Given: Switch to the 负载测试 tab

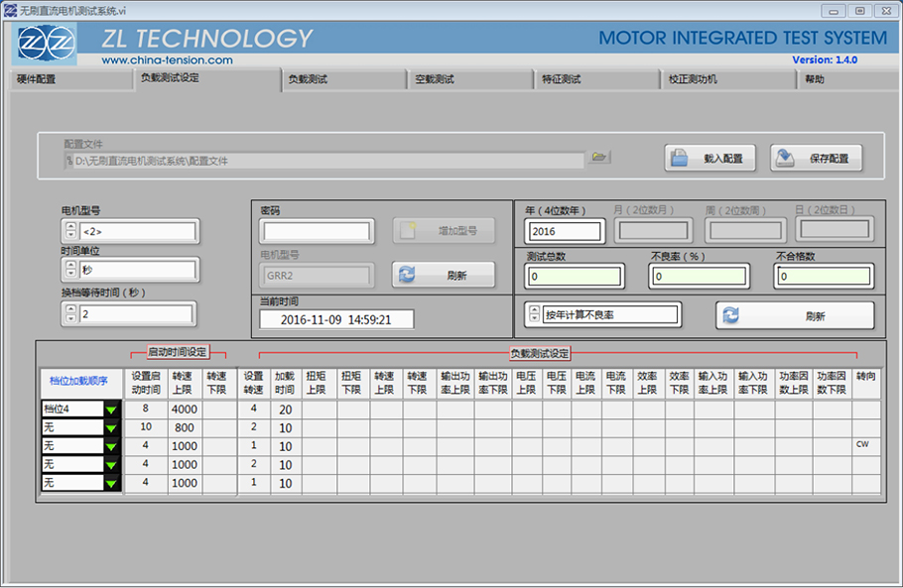Looking at the screenshot, I should 308,79.
